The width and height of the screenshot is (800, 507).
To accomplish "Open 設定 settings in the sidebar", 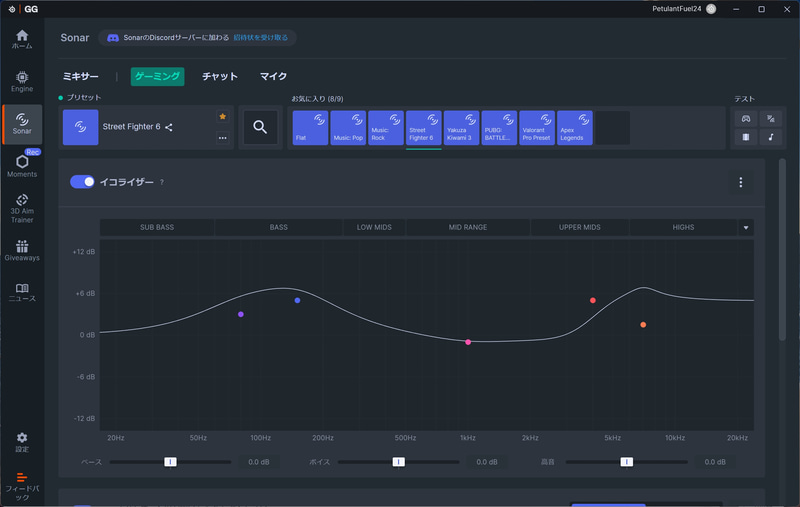I will click(22, 442).
